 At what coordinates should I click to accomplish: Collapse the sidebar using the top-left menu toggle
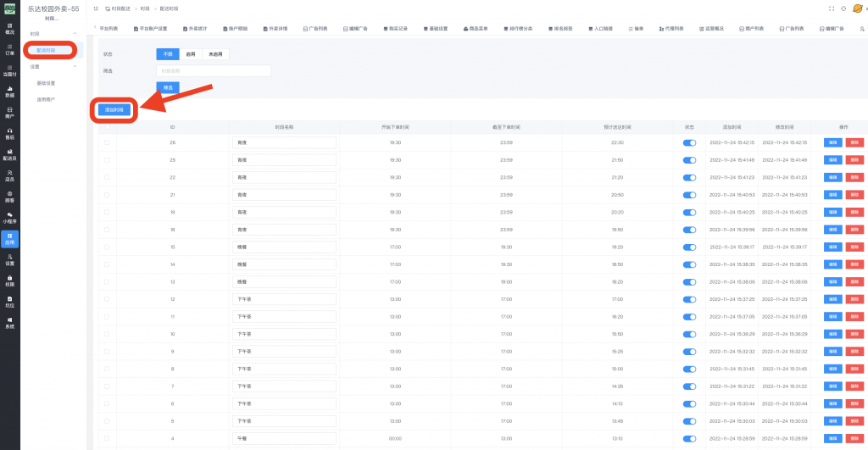[x=96, y=8]
